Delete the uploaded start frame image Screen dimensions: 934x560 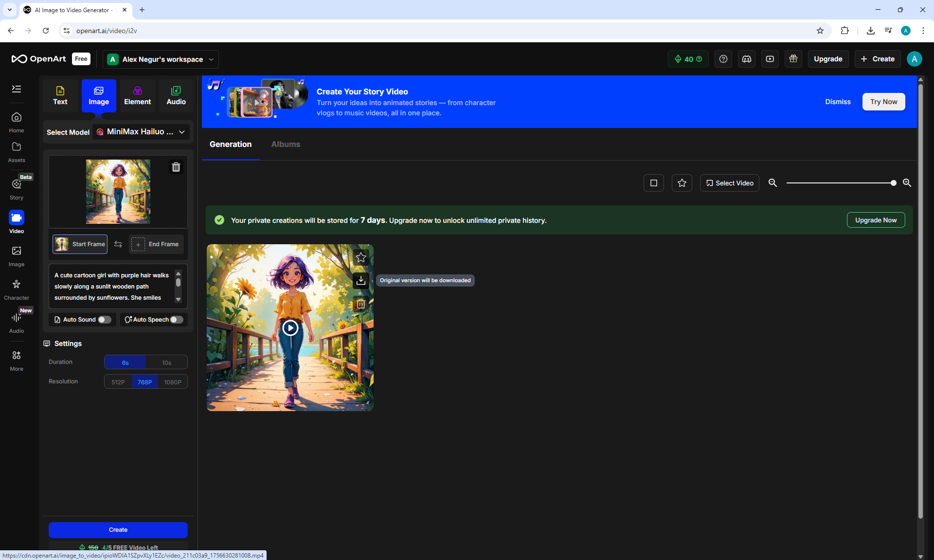176,167
